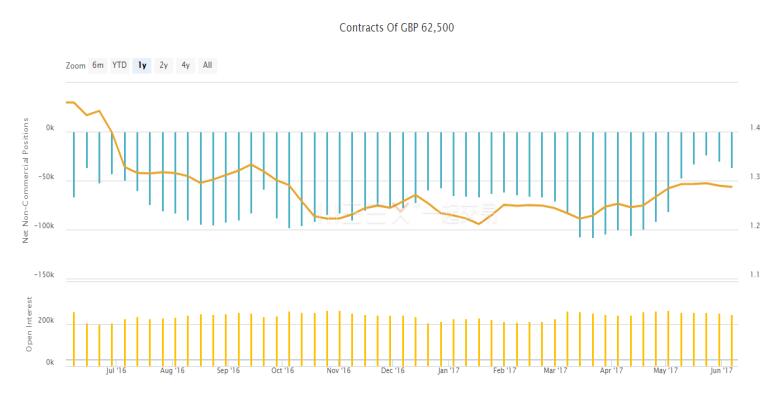Screen dimensions: 764x411
Task: Click the active 1y zoom button
Action: [x=142, y=65]
